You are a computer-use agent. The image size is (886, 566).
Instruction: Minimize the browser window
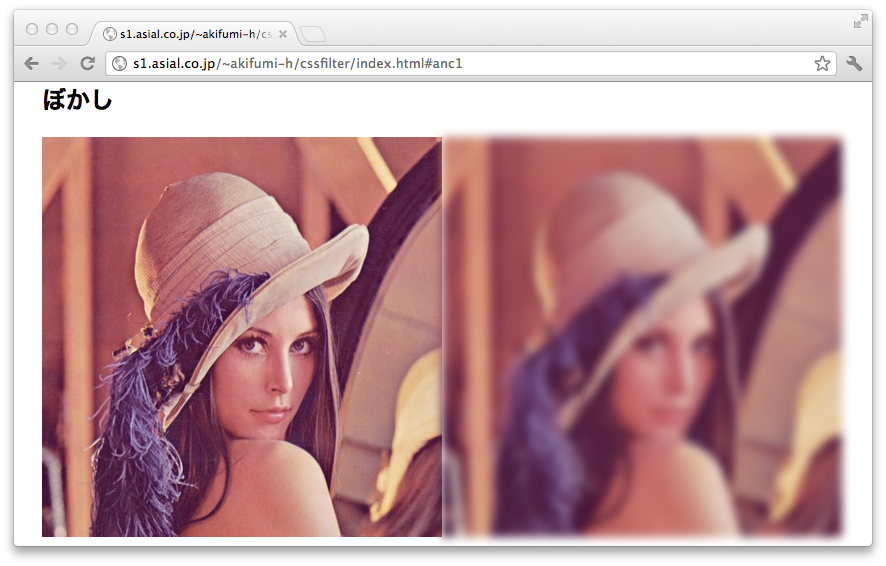click(x=52, y=29)
